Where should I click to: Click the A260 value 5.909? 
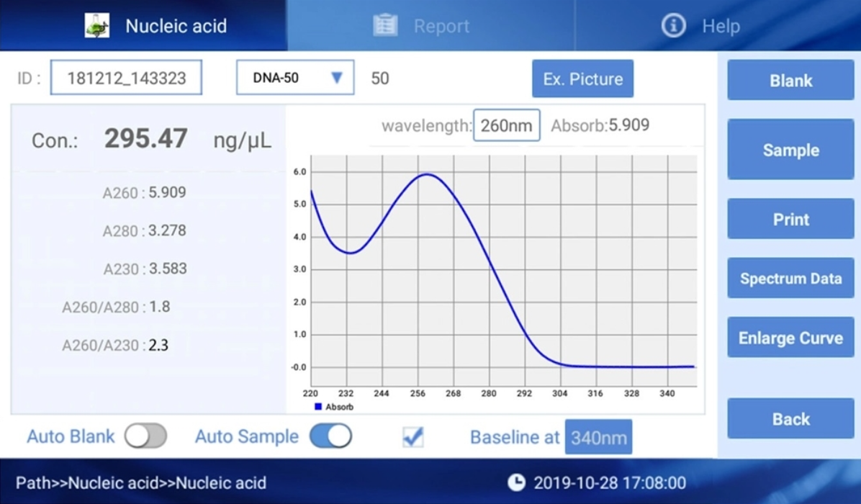click(168, 192)
